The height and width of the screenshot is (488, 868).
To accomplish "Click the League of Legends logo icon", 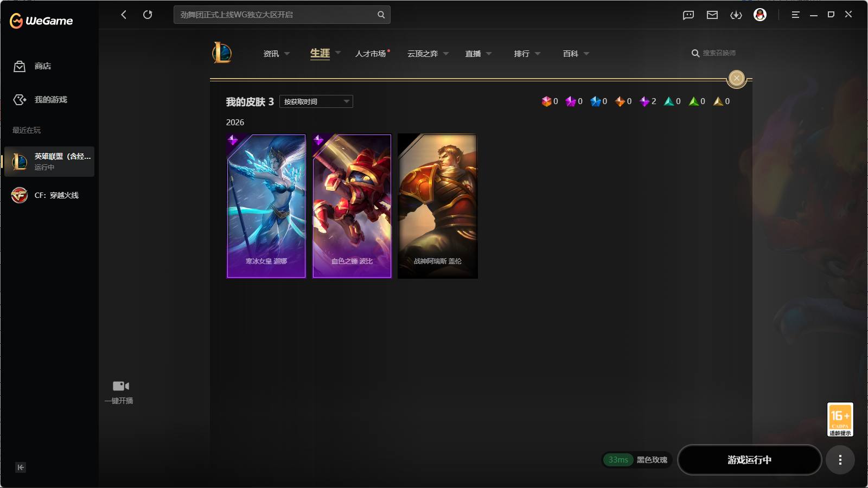I will click(x=222, y=53).
